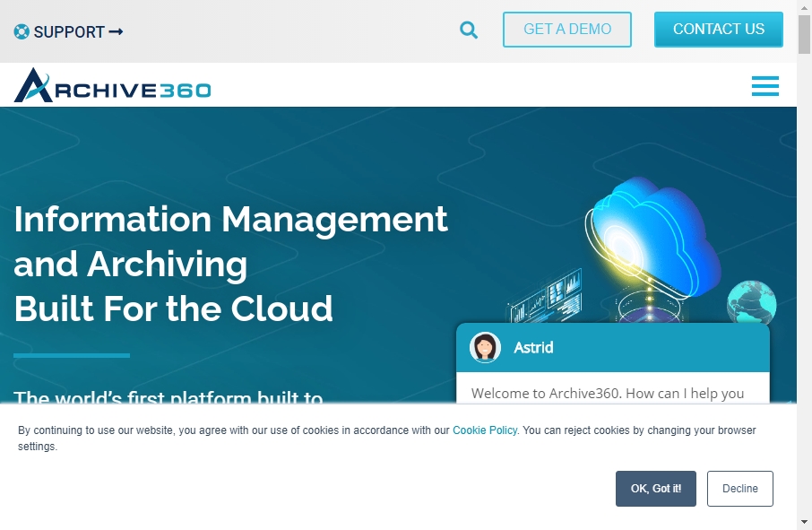Open the search magnifier icon
812x530 pixels.
pos(468,30)
